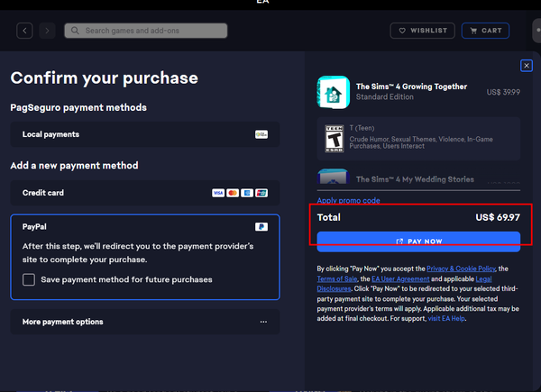
Task: Click The Sims 4 Growing Together thumbnail
Action: (334, 92)
